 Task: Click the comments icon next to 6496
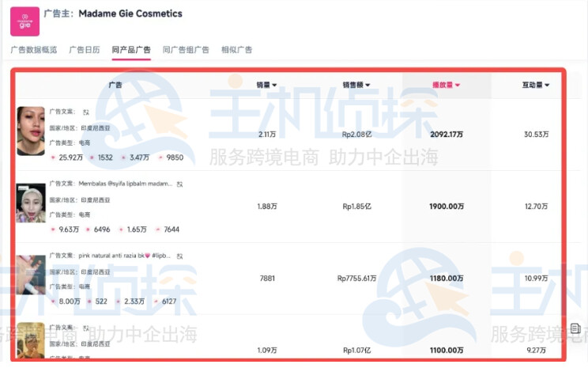pos(88,230)
